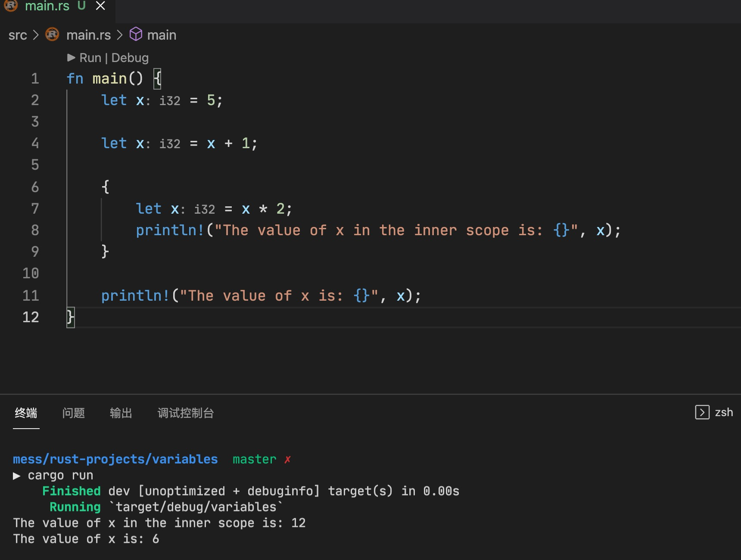Click line number 12 in the gutter
The width and height of the screenshot is (741, 560).
pyautogui.click(x=31, y=317)
